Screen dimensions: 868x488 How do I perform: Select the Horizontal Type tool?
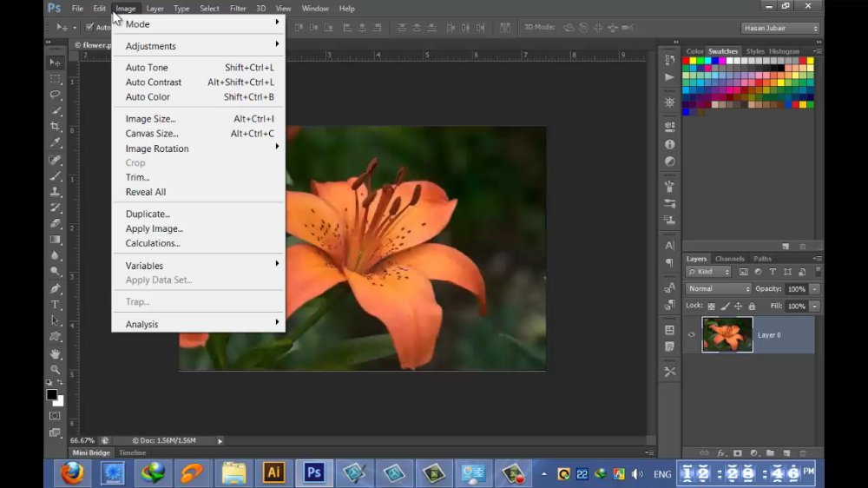pos(56,305)
